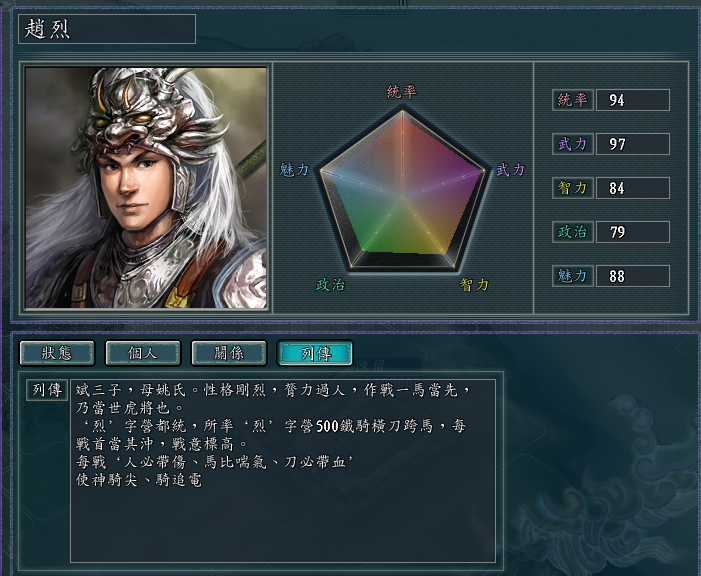
Task: Click the 武力 stat label button
Action: coord(573,144)
